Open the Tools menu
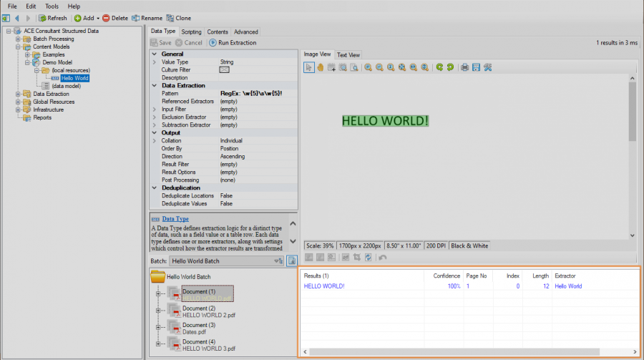The width and height of the screenshot is (644, 360). click(52, 6)
